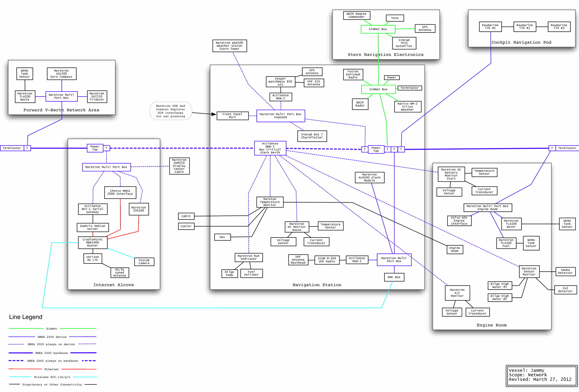Click the Maretron DC Battery Monitor Start node
The width and height of the screenshot is (579, 392).
click(451, 174)
